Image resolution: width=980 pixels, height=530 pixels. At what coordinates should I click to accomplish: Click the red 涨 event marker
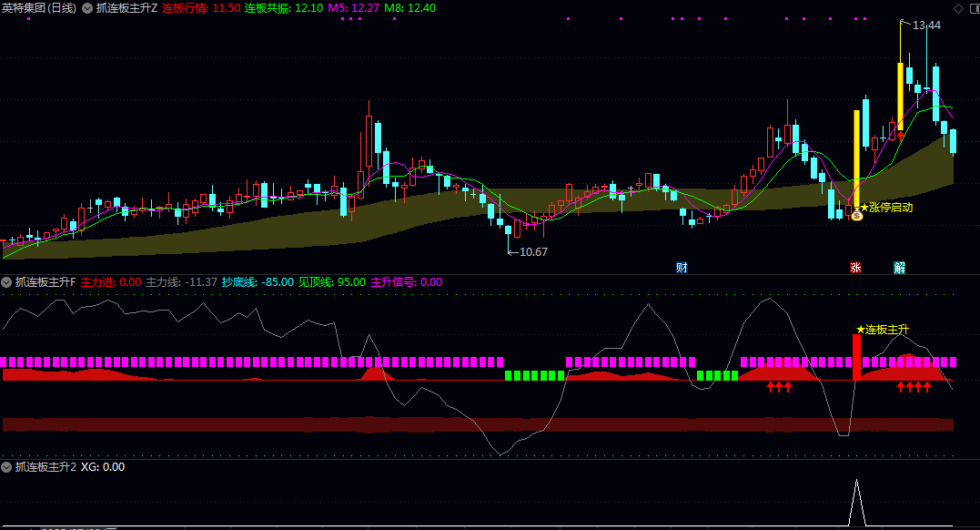click(x=855, y=268)
